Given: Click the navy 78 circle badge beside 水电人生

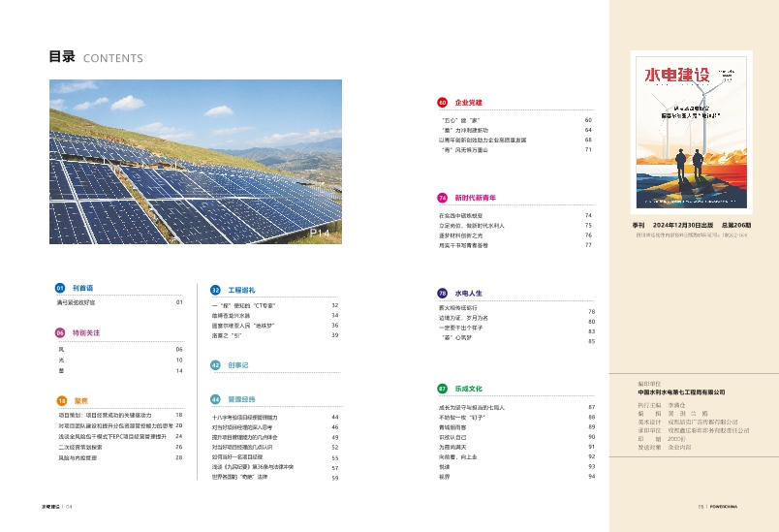Looking at the screenshot, I should click(442, 294).
